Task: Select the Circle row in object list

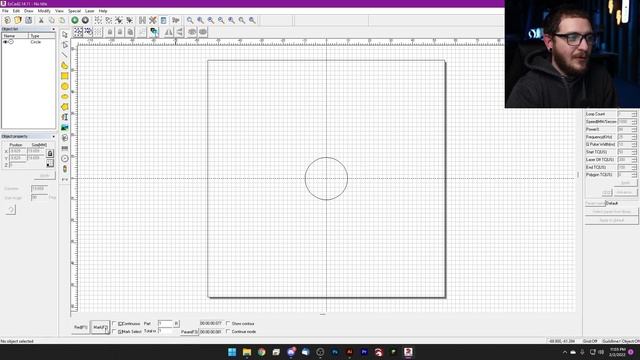Action: [28, 42]
